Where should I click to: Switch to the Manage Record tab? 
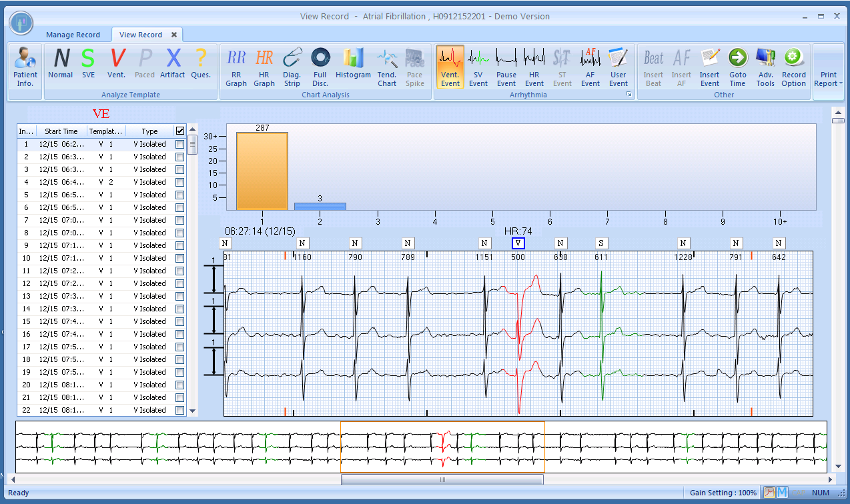73,35
